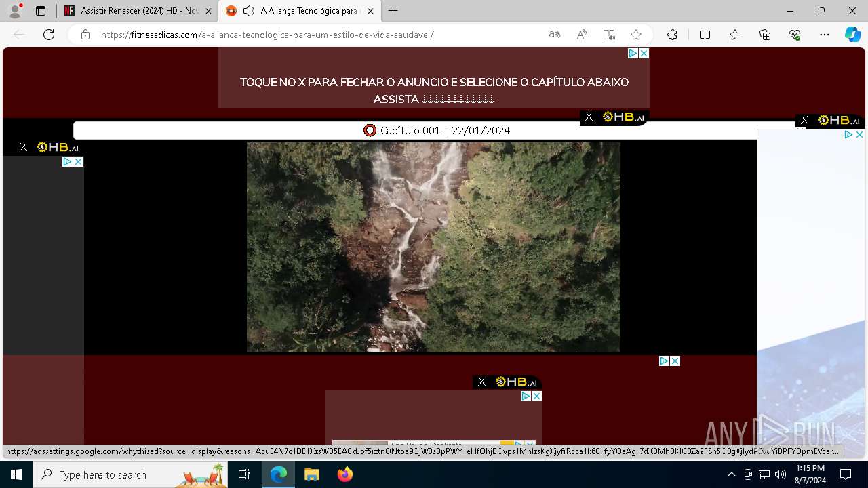
Task: Close the left sidebar ad X
Action: (79, 161)
